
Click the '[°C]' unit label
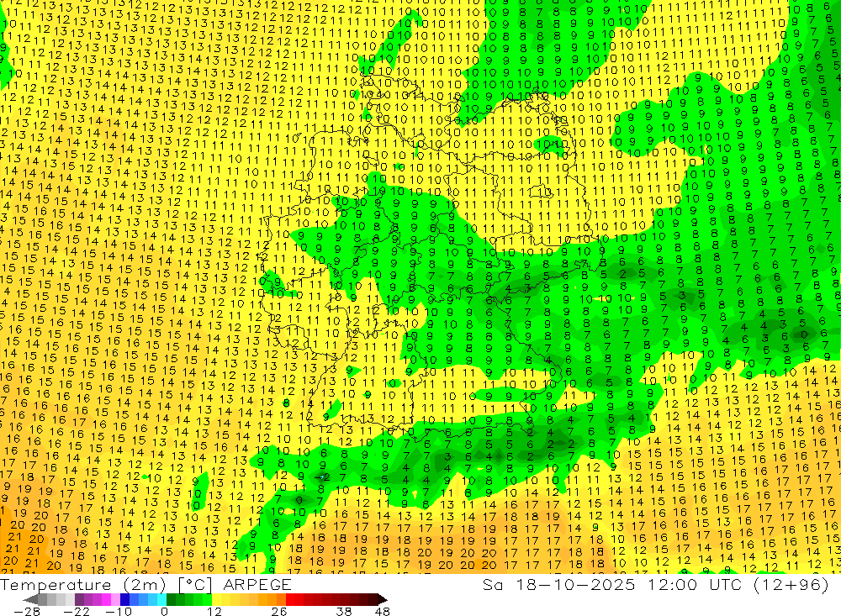coord(195,585)
